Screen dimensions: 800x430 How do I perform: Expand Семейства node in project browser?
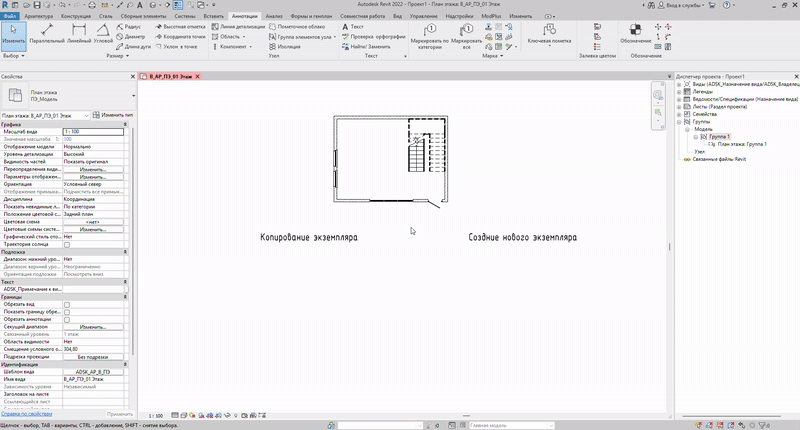[679, 114]
